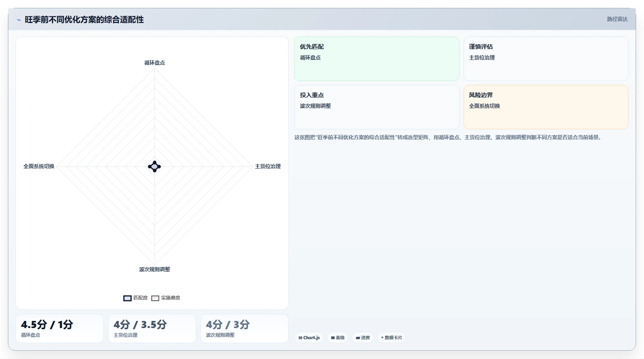Click the 风险边界 card heading
Image resolution: width=644 pixels, height=359 pixels.
(481, 95)
